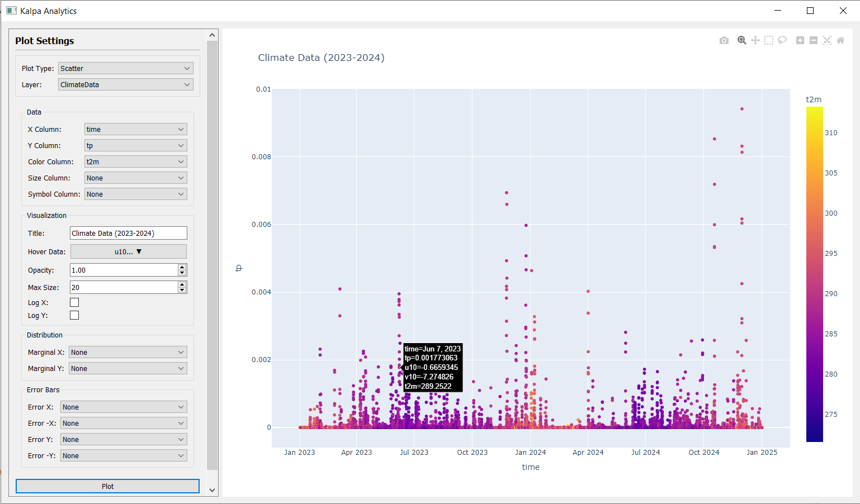
Task: Click the Zoom In plus icon
Action: click(800, 40)
